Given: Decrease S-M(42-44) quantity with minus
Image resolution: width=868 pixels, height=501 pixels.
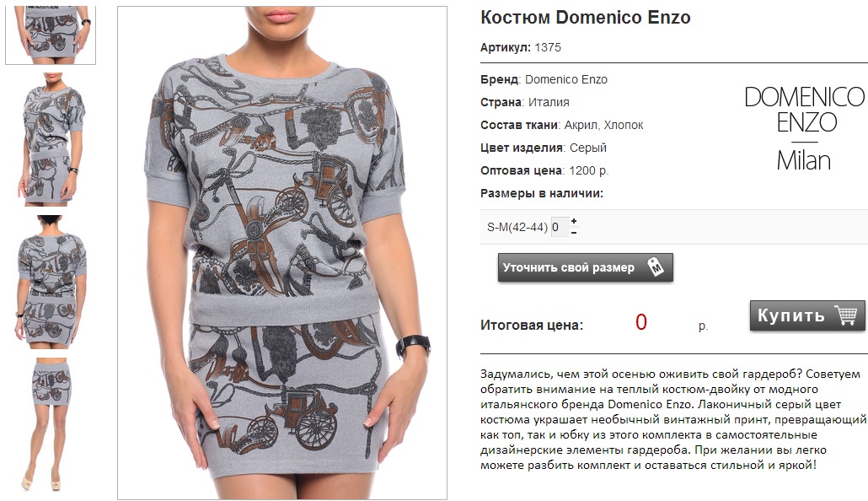Looking at the screenshot, I should [574, 232].
